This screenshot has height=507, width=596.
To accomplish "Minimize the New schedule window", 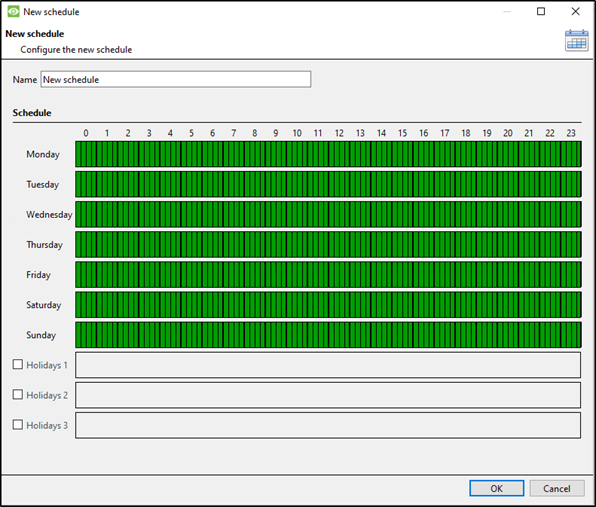I will click(x=507, y=11).
